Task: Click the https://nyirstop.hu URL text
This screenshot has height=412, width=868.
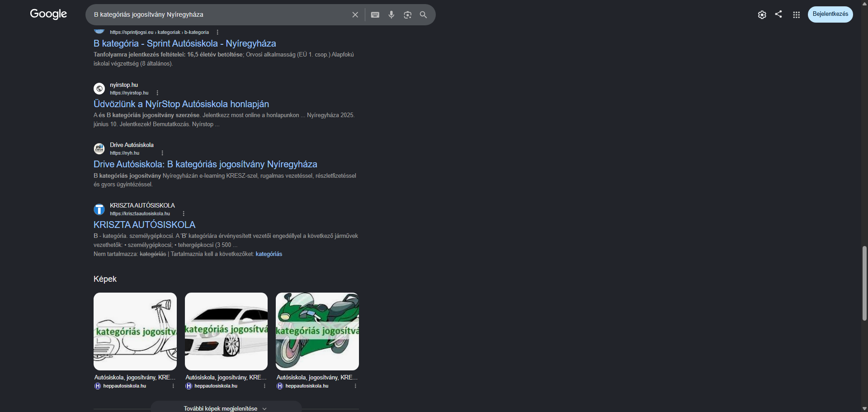Action: (x=129, y=93)
